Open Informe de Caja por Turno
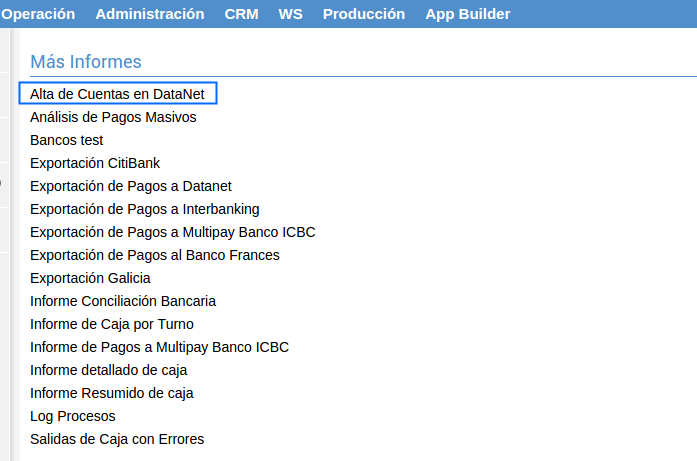This screenshot has height=461, width=697. (112, 324)
